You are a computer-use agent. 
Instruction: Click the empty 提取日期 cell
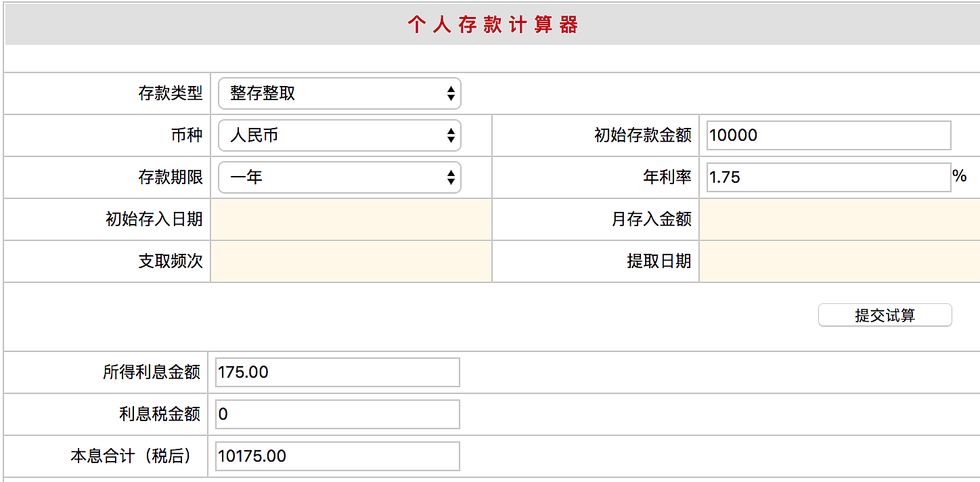point(839,261)
